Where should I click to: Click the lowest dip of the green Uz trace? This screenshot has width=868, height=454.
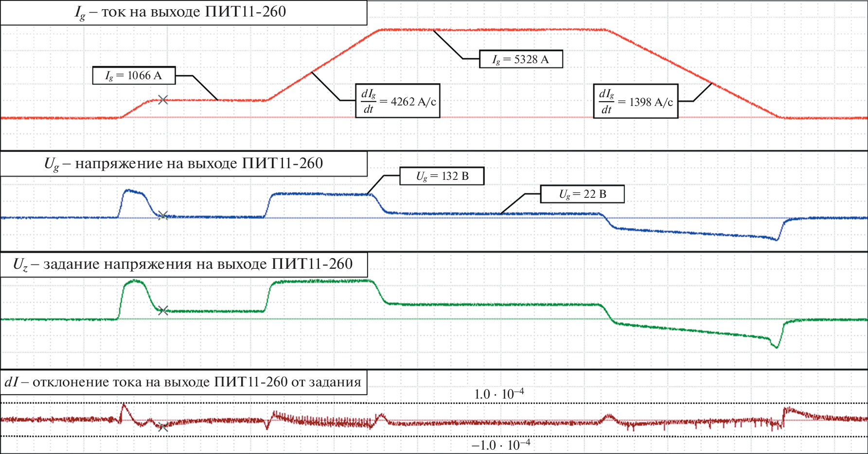[x=776, y=347]
